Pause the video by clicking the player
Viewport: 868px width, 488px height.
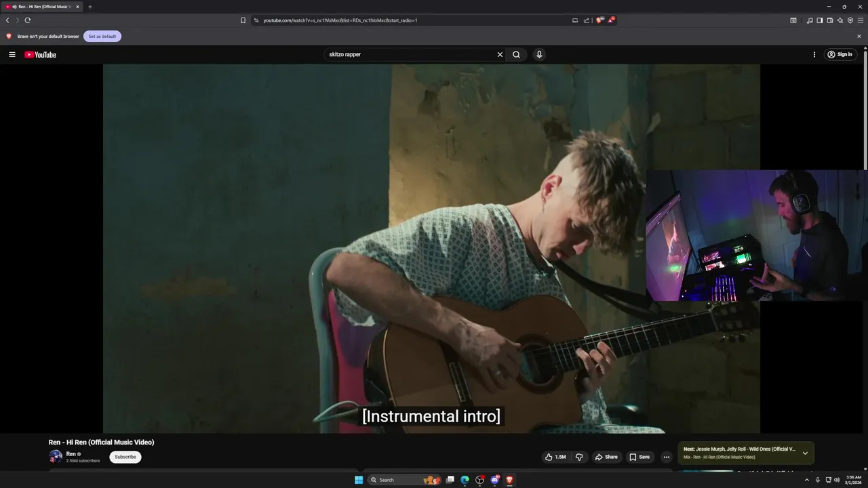point(431,248)
